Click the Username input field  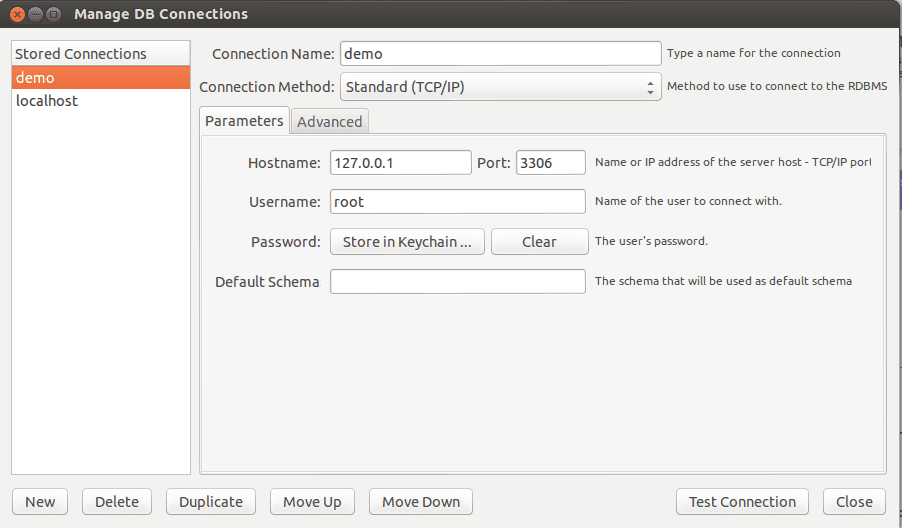(458, 202)
